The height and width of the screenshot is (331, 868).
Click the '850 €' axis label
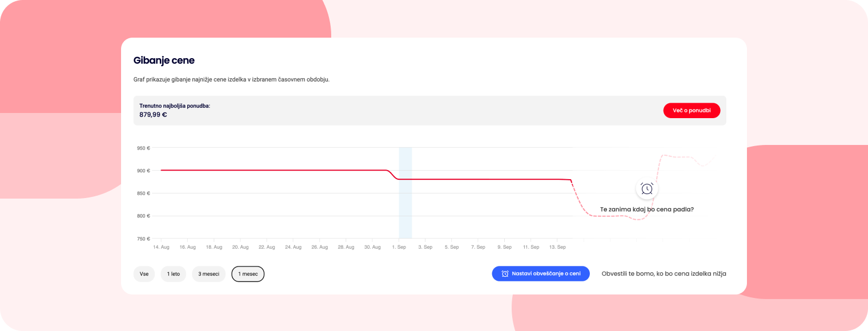pos(143,193)
